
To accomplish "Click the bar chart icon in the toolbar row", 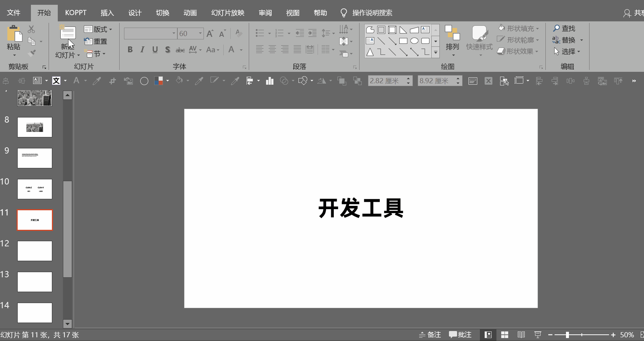I will click(270, 81).
